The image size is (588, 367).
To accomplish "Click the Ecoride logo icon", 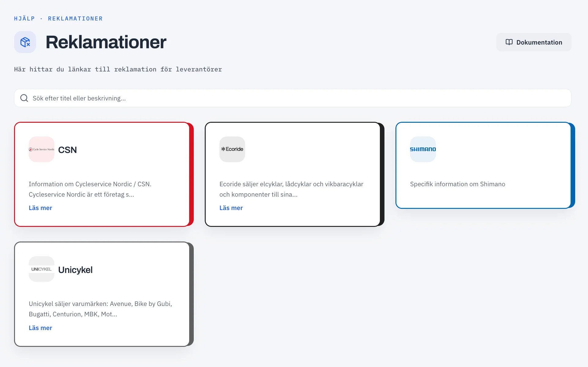I will coord(232,149).
